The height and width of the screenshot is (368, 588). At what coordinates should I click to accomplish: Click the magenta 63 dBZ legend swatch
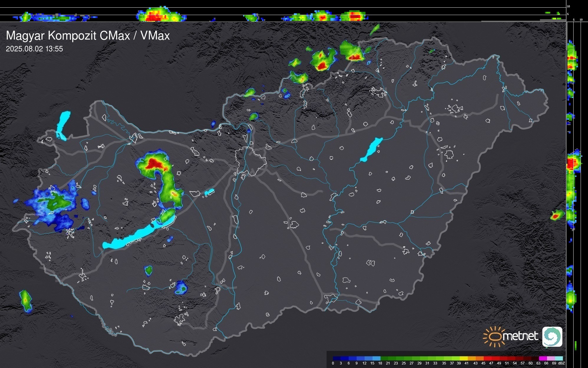(543, 358)
